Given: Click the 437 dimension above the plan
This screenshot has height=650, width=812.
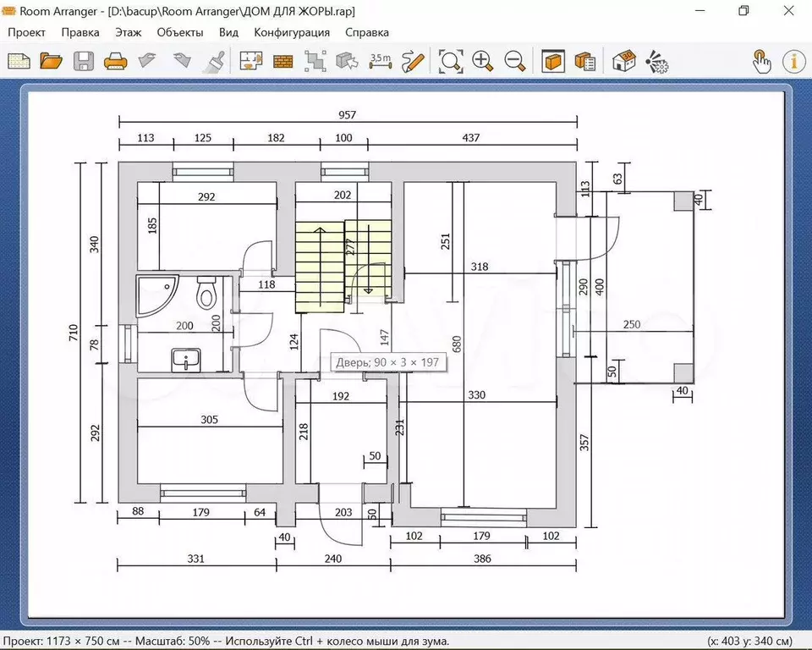Looking at the screenshot, I should (x=471, y=138).
